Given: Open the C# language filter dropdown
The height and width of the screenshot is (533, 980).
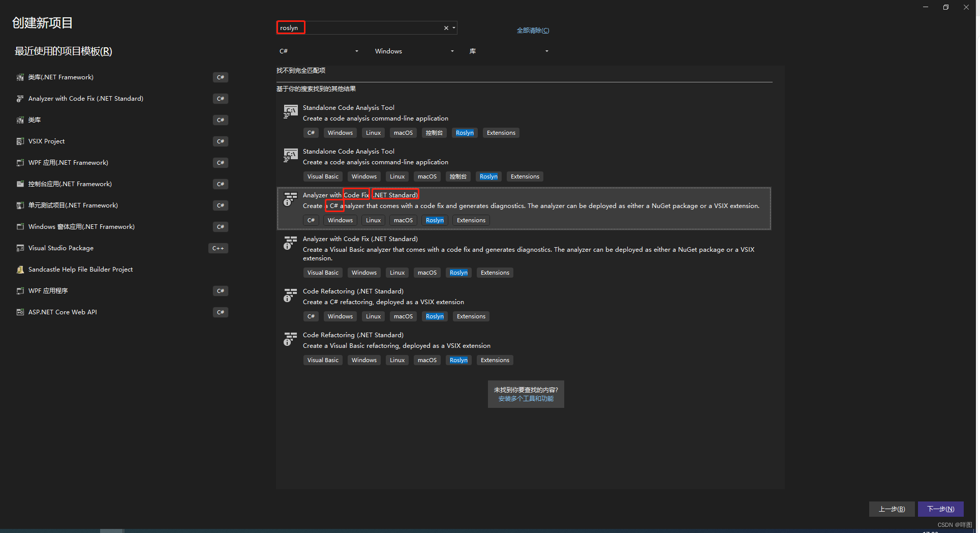Looking at the screenshot, I should tap(319, 51).
